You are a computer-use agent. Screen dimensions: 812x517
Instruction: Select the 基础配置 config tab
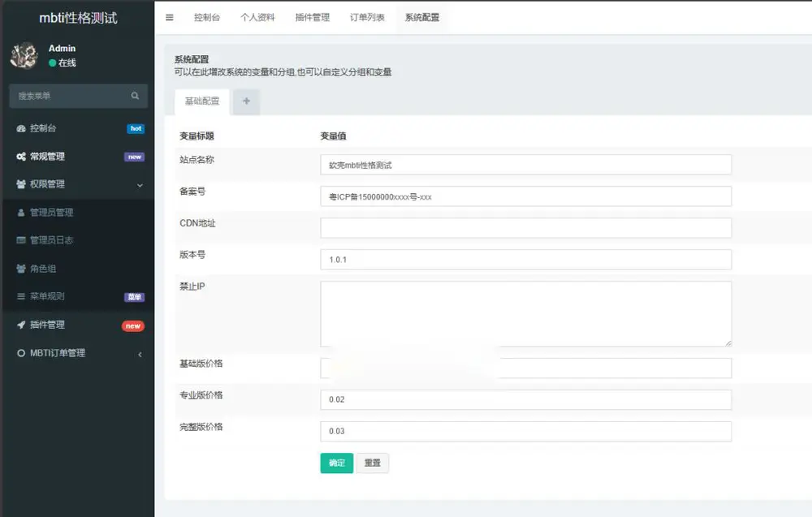click(x=202, y=101)
